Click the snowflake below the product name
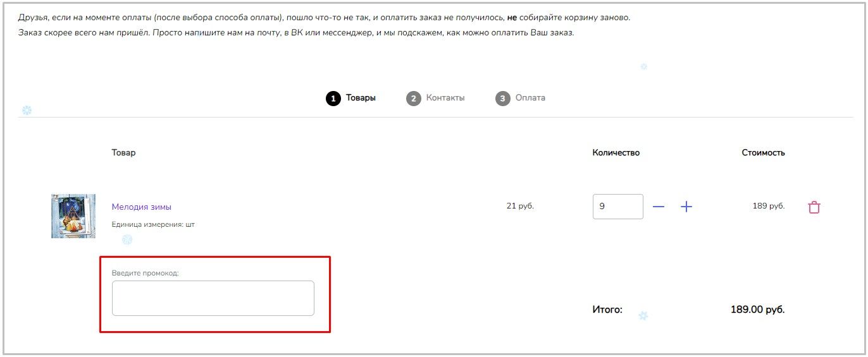 [127, 239]
